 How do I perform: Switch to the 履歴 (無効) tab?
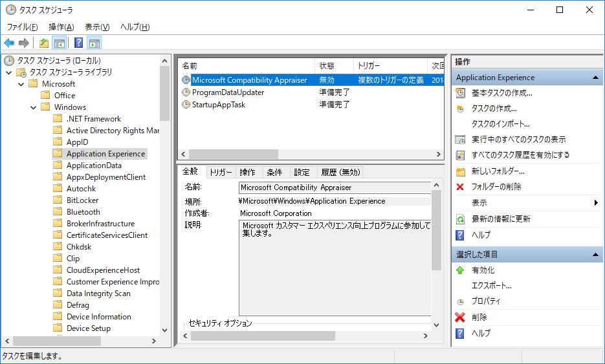[x=340, y=173]
